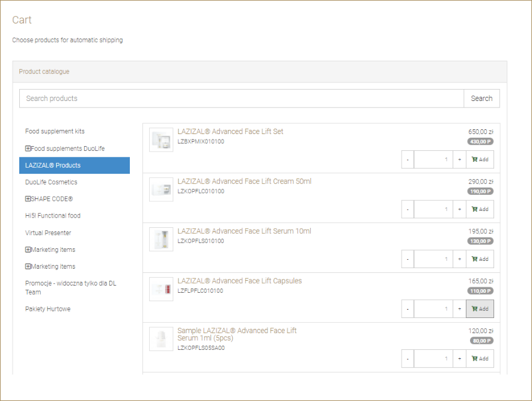Click quantity field for Advanced Face Lift Set
532x401 pixels.
[x=433, y=159]
